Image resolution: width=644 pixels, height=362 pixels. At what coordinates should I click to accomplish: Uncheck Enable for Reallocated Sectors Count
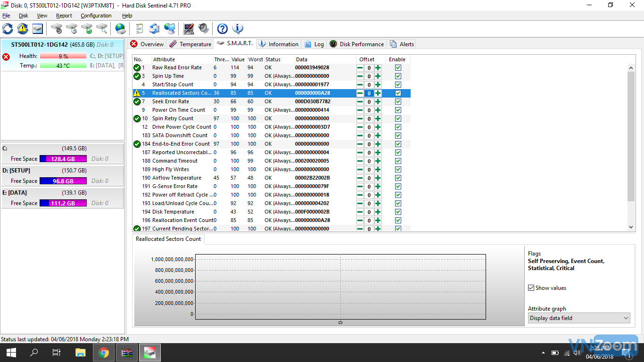[398, 93]
